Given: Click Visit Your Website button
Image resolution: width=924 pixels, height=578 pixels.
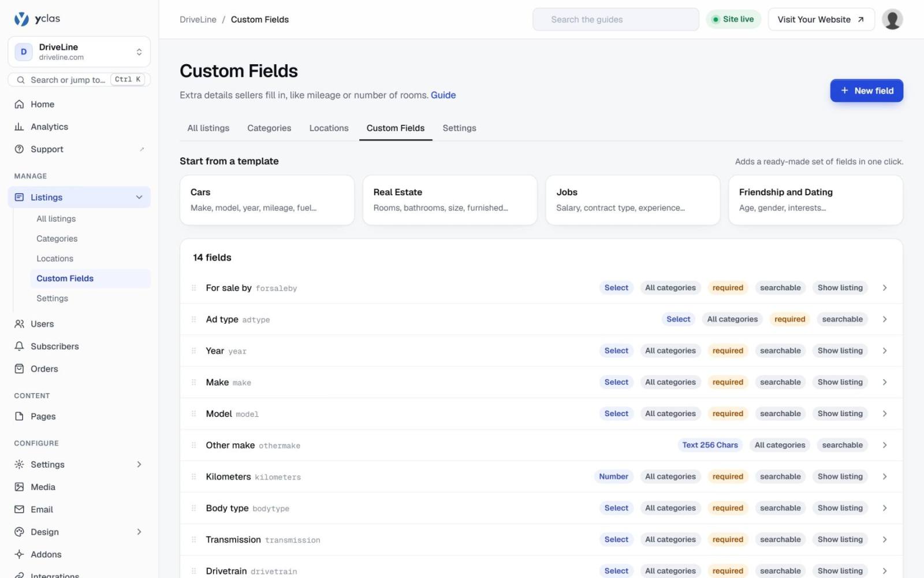Looking at the screenshot, I should click(x=821, y=20).
